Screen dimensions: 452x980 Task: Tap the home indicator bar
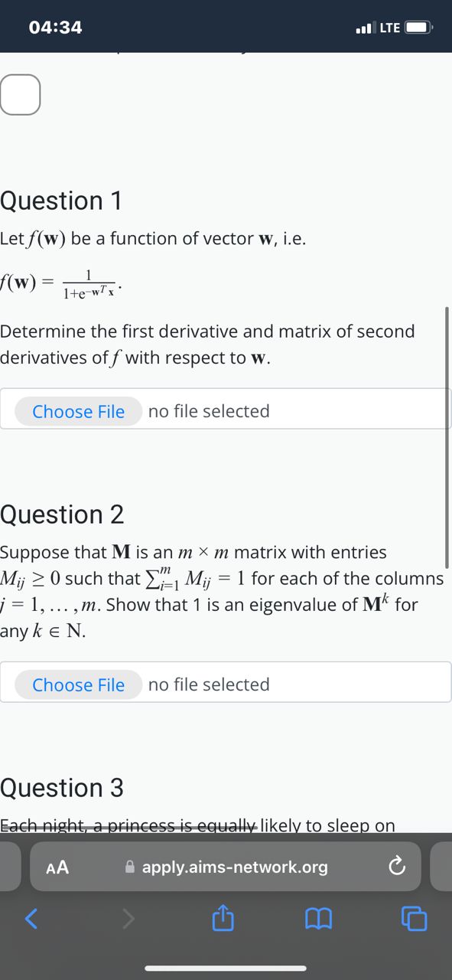click(226, 969)
